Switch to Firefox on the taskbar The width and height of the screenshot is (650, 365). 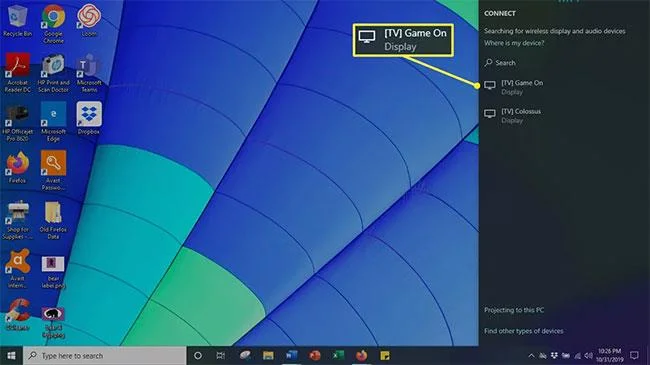[361, 356]
